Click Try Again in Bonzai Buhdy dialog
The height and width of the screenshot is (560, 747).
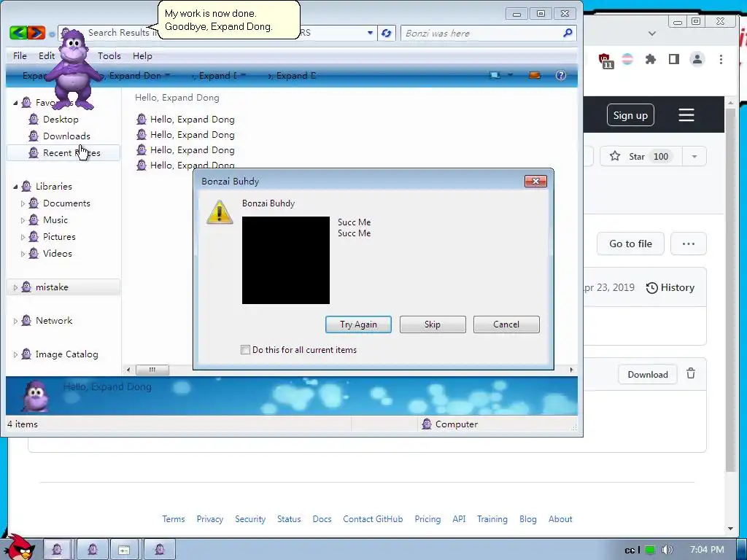tap(358, 324)
